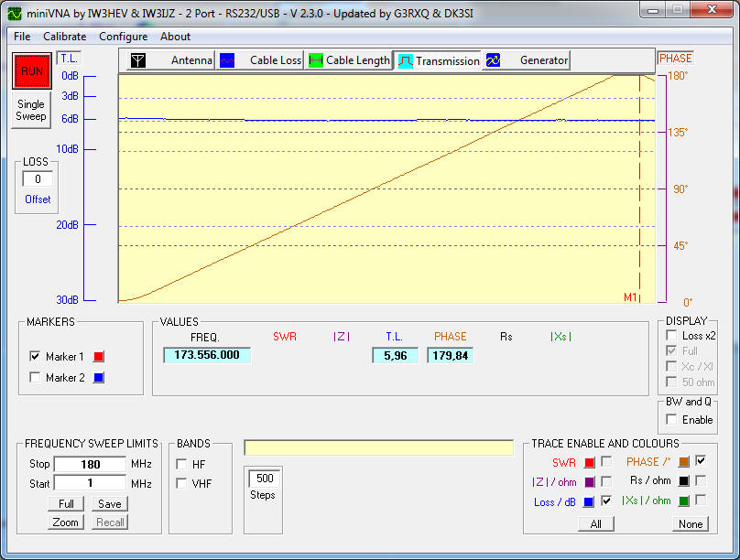The width and height of the screenshot is (740, 560).
Task: Click the PHASE value field 179,84
Action: [x=451, y=355]
